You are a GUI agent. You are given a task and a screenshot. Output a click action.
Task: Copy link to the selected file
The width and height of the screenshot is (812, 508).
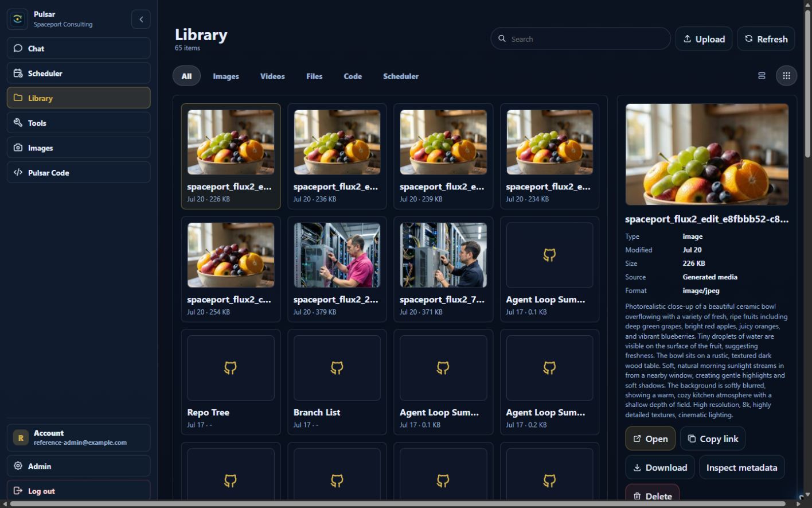[x=713, y=439]
